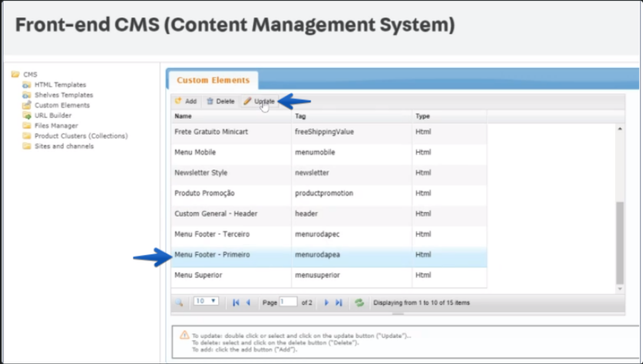Click the Delete trash icon button
The height and width of the screenshot is (364, 643).
click(x=221, y=101)
